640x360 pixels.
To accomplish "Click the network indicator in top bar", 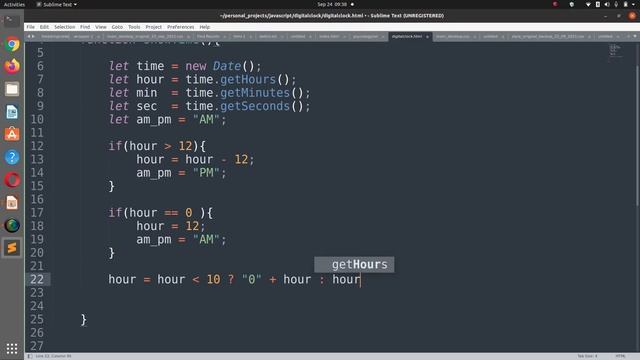I will click(588, 4).
